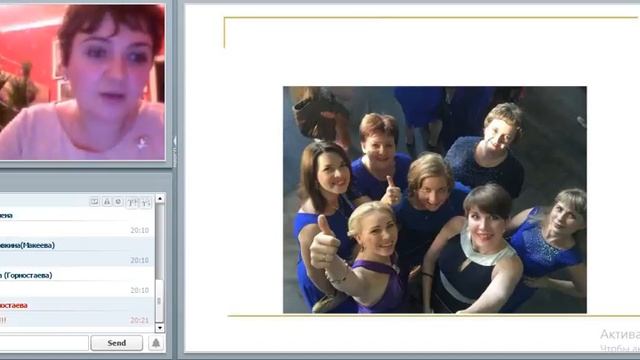640x360 pixels.
Task: Click the increase font size icon in chat toolbar
Action: click(x=132, y=202)
